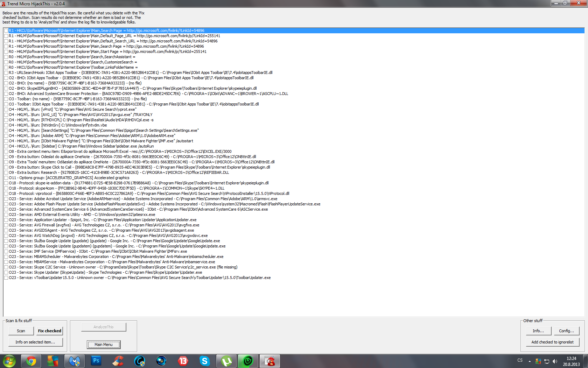This screenshot has height=368, width=588.
Task: Check the O4 SearchSettings Spigot entry
Action: click(x=6, y=131)
